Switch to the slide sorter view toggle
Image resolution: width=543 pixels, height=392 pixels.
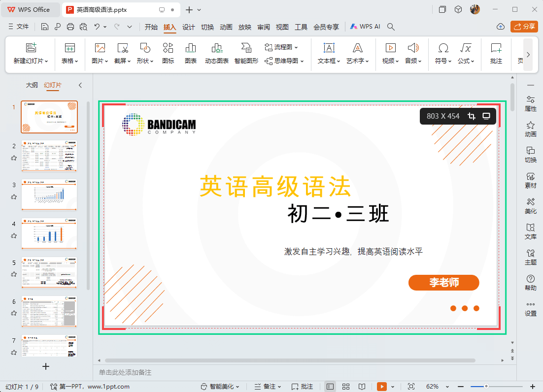[x=346, y=386]
